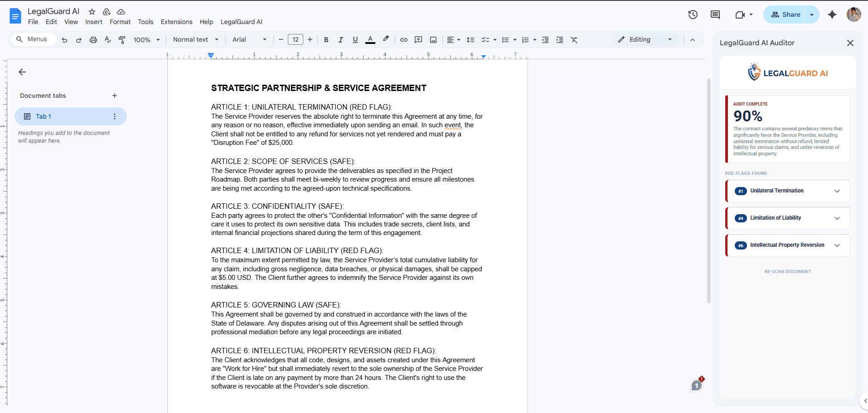This screenshot has width=868, height=413.
Task: Close the LegalGuard AI Auditor panel
Action: click(x=850, y=43)
